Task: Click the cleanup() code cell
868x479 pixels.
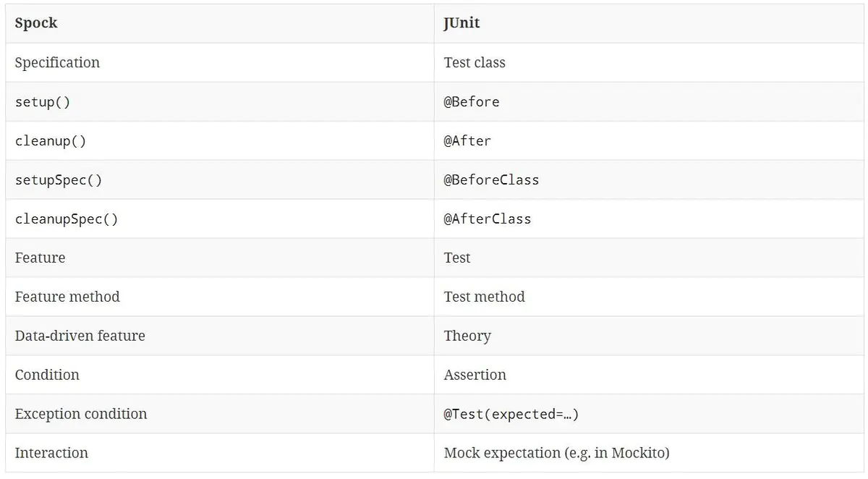Action: pos(50,140)
